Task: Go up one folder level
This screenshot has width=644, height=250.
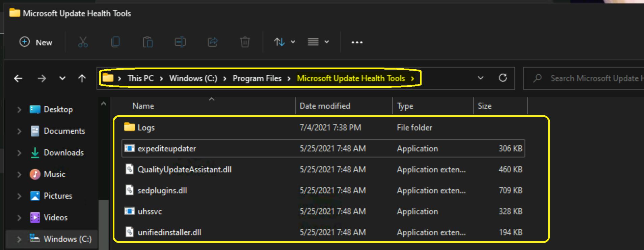Action: click(x=82, y=78)
